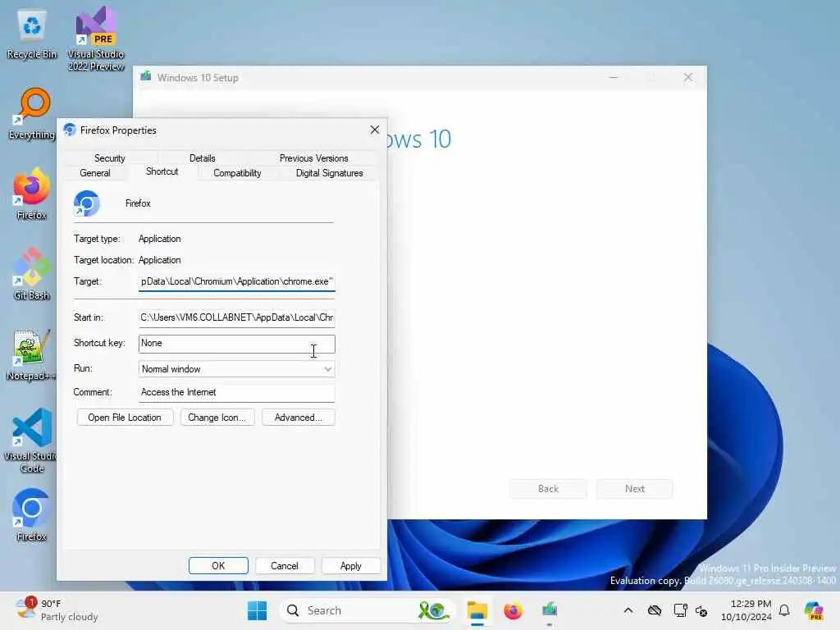
Task: Select the Shortcut tab
Action: pyautogui.click(x=162, y=171)
